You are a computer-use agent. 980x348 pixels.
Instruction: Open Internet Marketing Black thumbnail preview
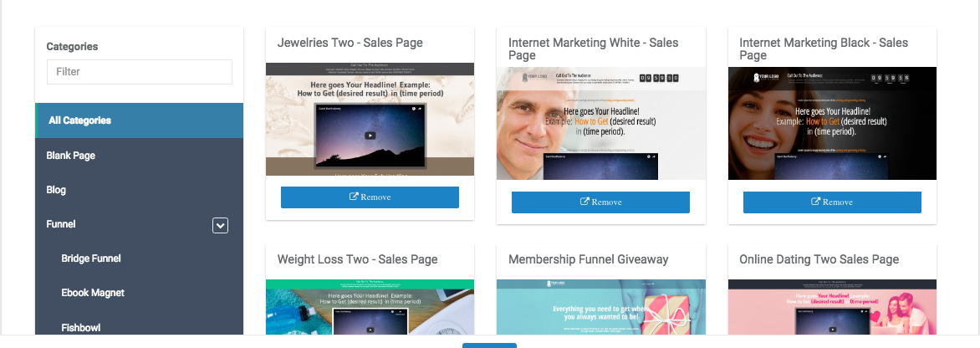tap(833, 123)
